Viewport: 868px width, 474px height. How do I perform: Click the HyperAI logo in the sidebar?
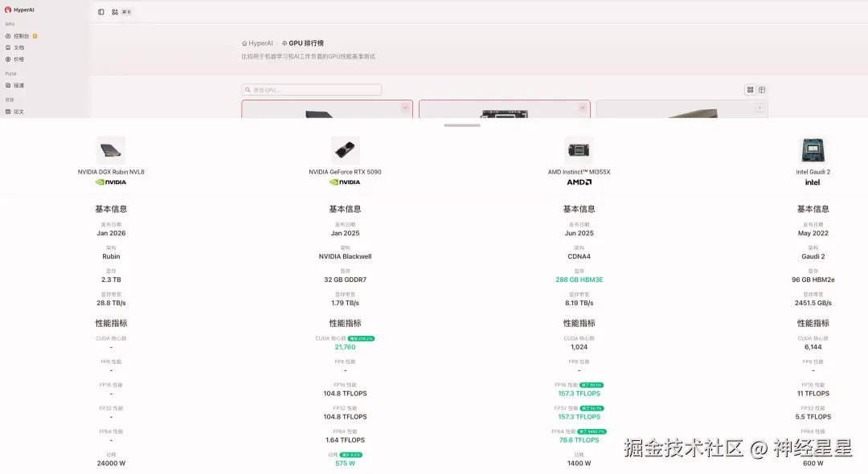pyautogui.click(x=18, y=9)
